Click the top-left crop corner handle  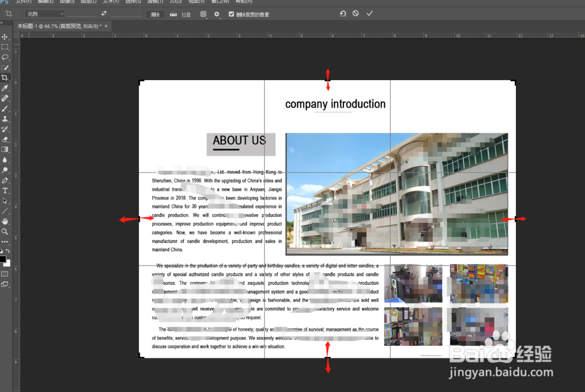click(140, 82)
